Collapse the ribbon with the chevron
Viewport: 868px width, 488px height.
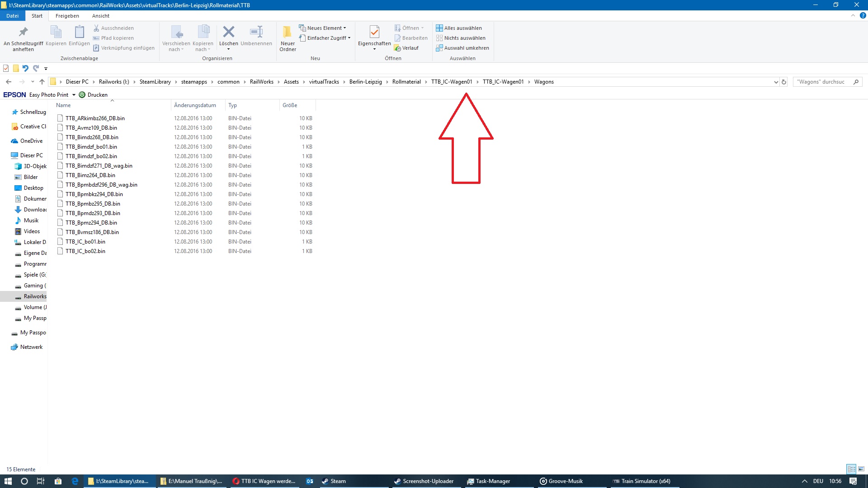point(853,15)
